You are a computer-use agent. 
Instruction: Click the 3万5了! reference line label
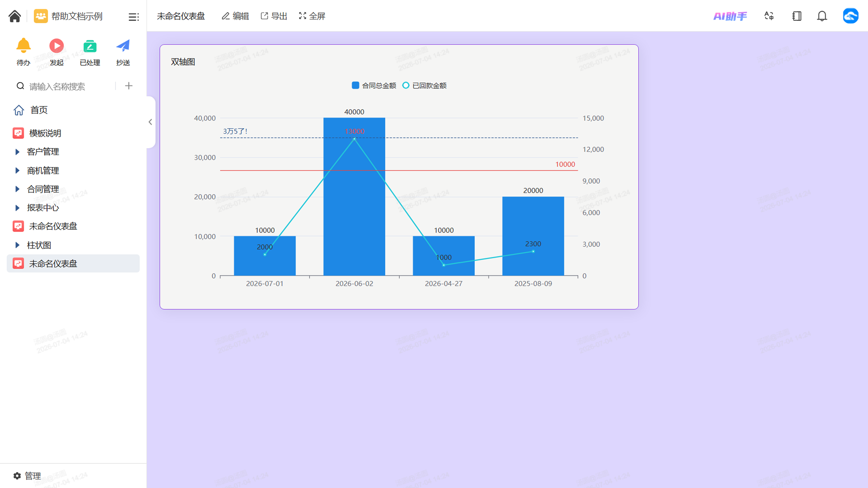click(x=235, y=131)
